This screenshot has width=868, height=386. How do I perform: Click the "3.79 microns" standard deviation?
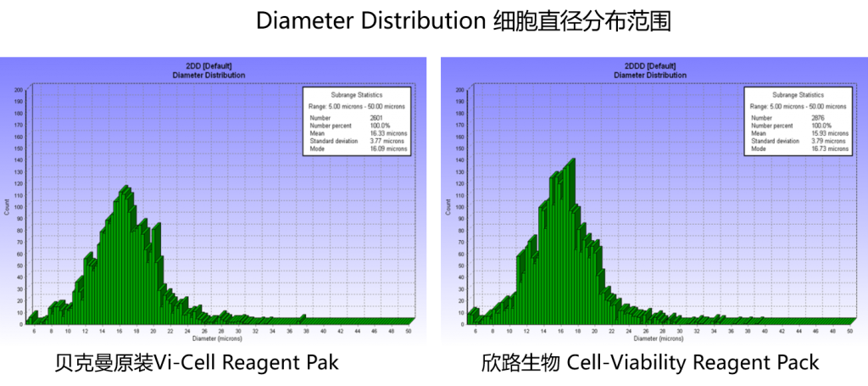click(828, 141)
